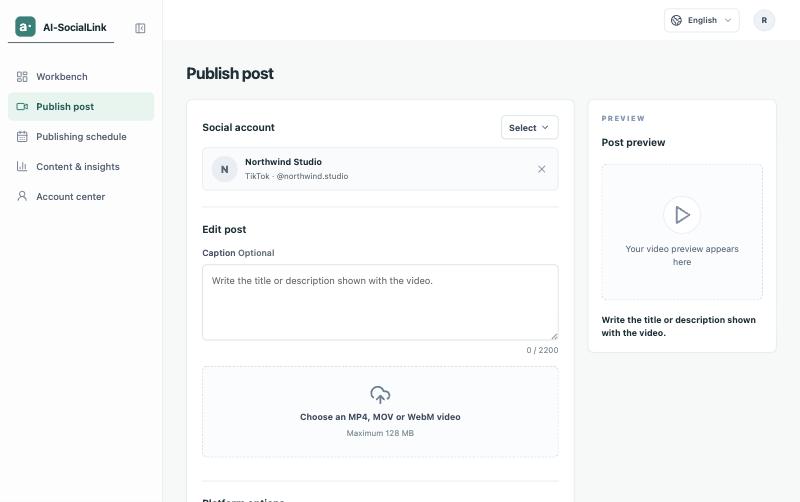
Task: Open Content & insights page
Action: point(81,166)
